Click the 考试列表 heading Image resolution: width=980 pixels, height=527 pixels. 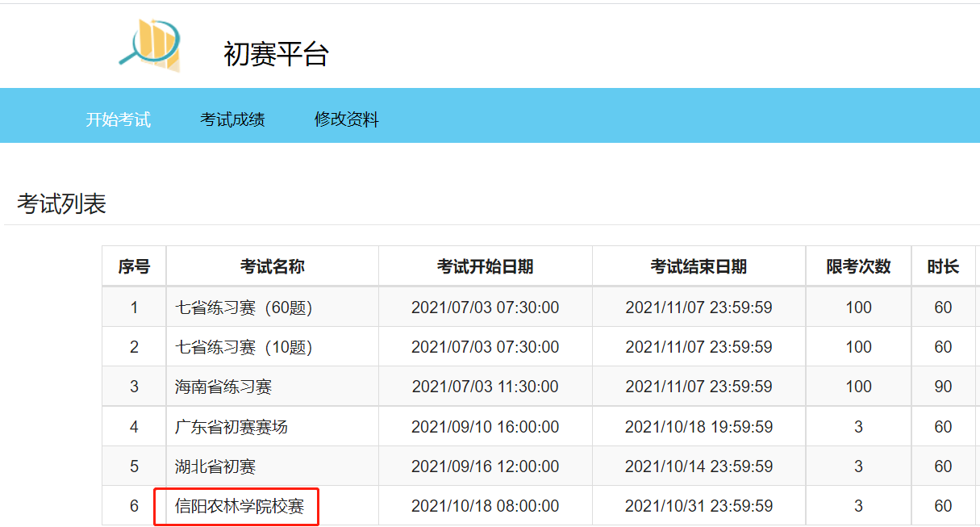point(61,204)
